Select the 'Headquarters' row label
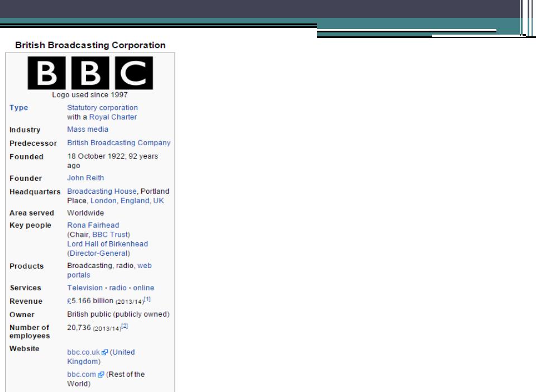The width and height of the screenshot is (536, 392). [35, 192]
